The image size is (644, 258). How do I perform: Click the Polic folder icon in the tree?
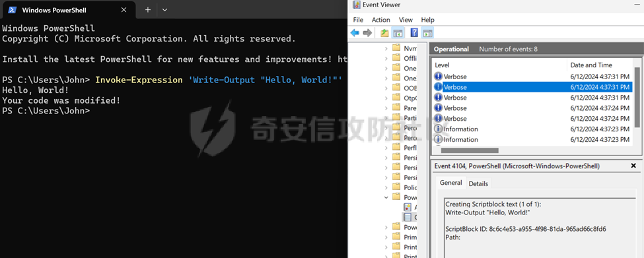click(396, 187)
